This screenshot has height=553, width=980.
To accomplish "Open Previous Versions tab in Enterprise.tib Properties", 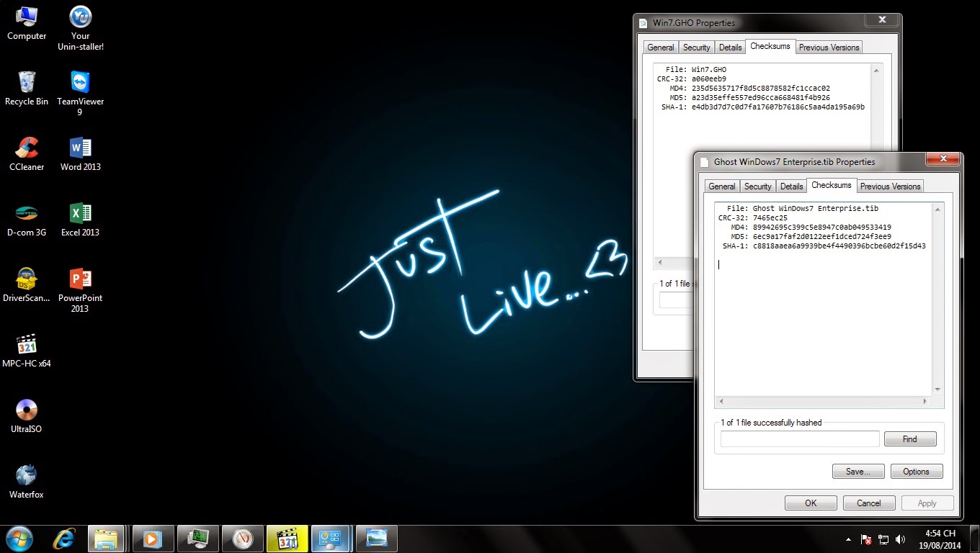I will point(890,186).
